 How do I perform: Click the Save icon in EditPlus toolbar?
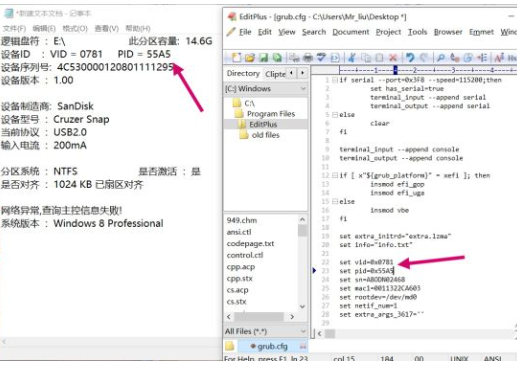point(263,58)
